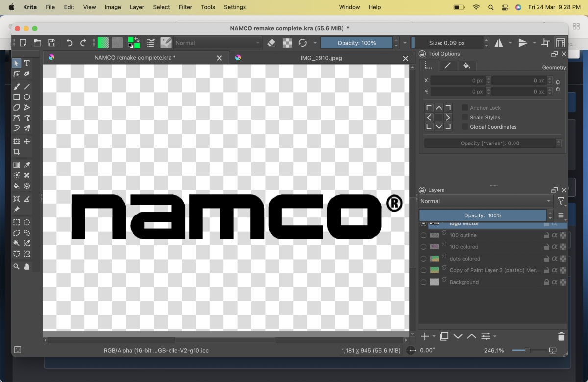Select the Calligraphy tool
The image size is (588, 382).
point(27,73)
